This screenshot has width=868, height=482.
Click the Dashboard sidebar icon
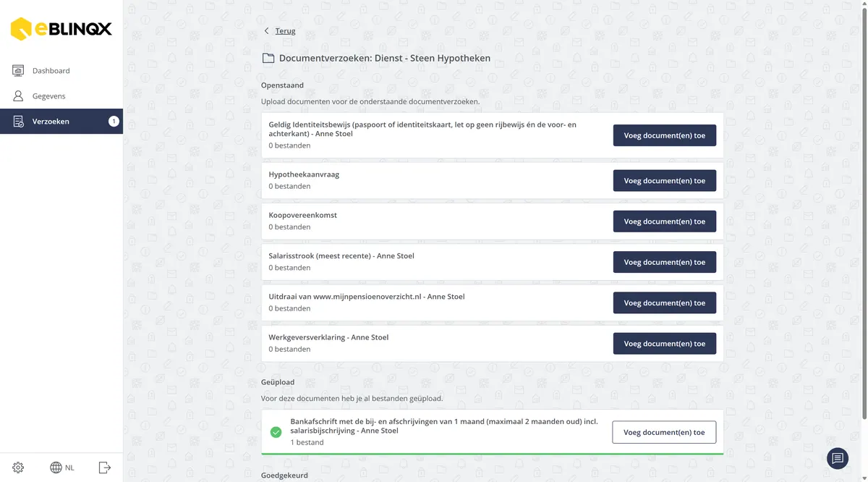(x=19, y=70)
